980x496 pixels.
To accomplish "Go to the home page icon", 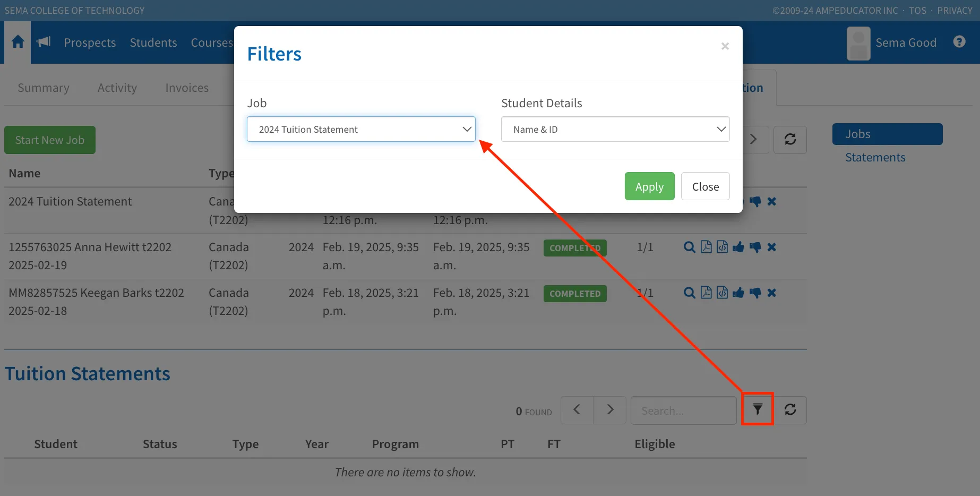I will (x=18, y=42).
